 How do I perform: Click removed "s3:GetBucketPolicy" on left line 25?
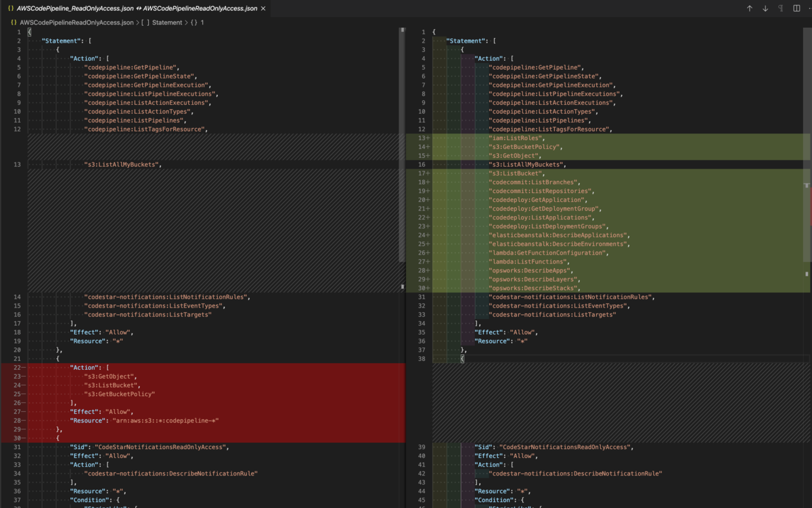click(119, 394)
